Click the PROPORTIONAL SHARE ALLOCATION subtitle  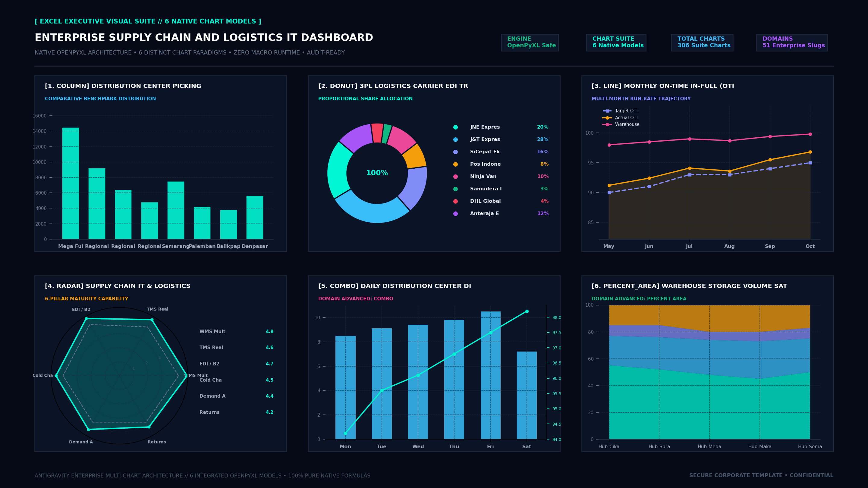point(365,99)
